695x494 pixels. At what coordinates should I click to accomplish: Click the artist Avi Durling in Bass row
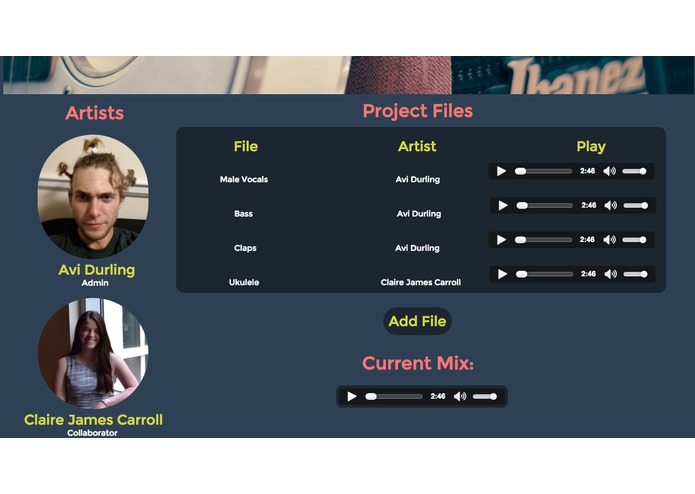coord(419,214)
